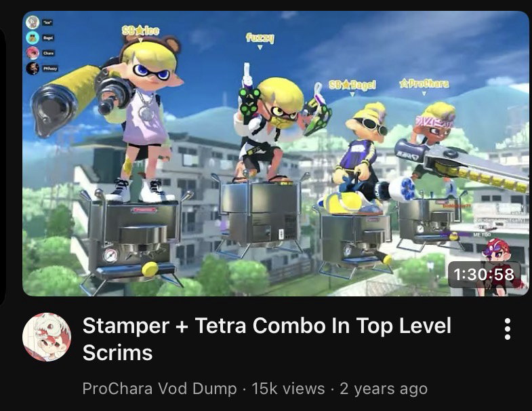Click the SB★Bagel name tag above character
The image size is (532, 411).
[352, 85]
